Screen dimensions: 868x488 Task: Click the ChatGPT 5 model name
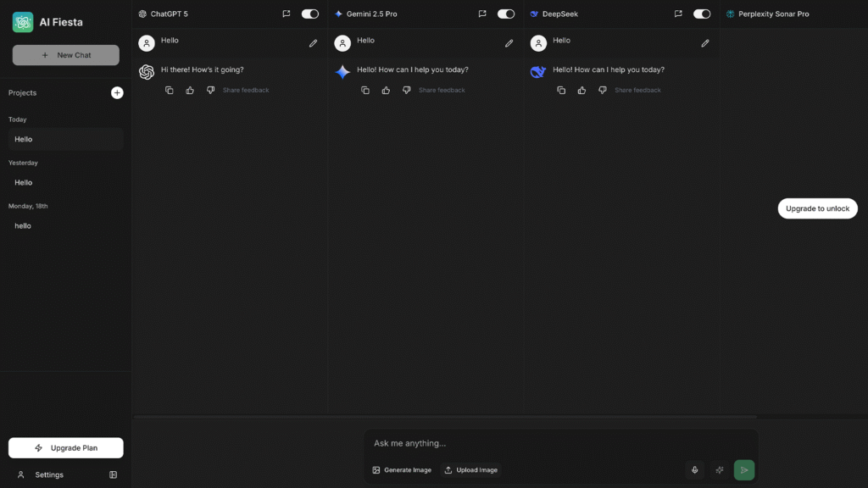[170, 14]
